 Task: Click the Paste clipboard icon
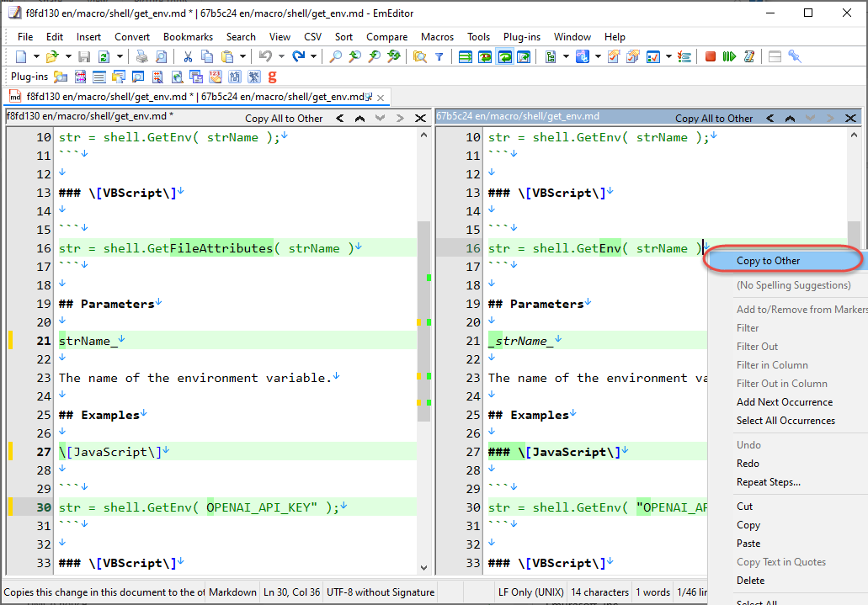click(227, 56)
